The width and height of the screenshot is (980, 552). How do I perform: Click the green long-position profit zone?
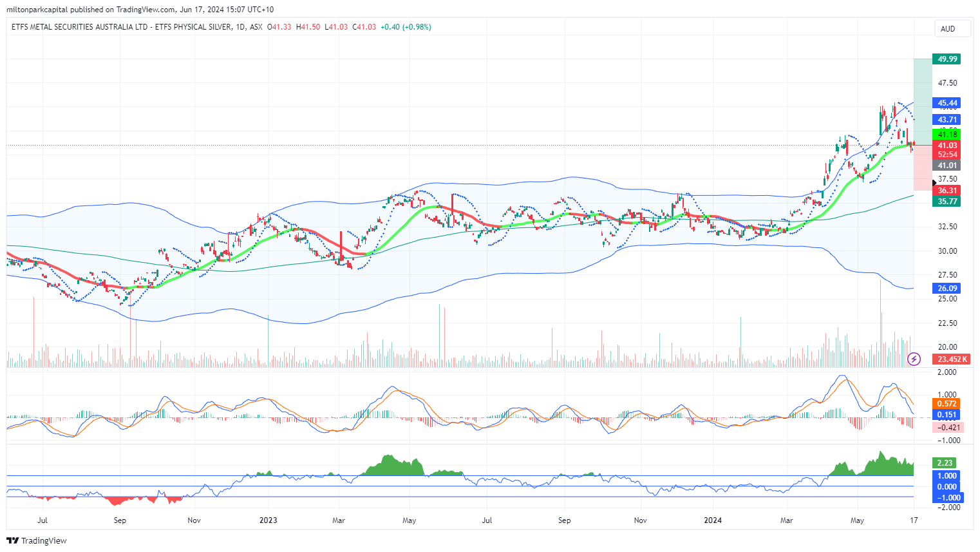[923, 102]
